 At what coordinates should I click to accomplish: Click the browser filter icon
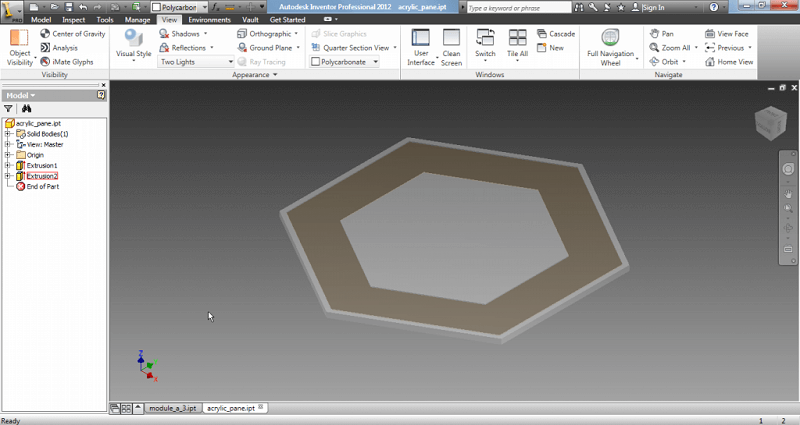tap(8, 109)
